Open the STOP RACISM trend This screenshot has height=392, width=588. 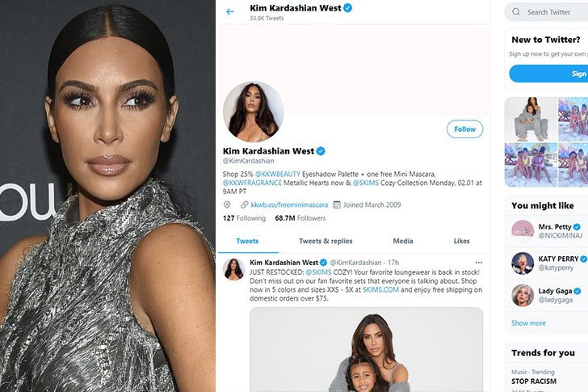534,381
